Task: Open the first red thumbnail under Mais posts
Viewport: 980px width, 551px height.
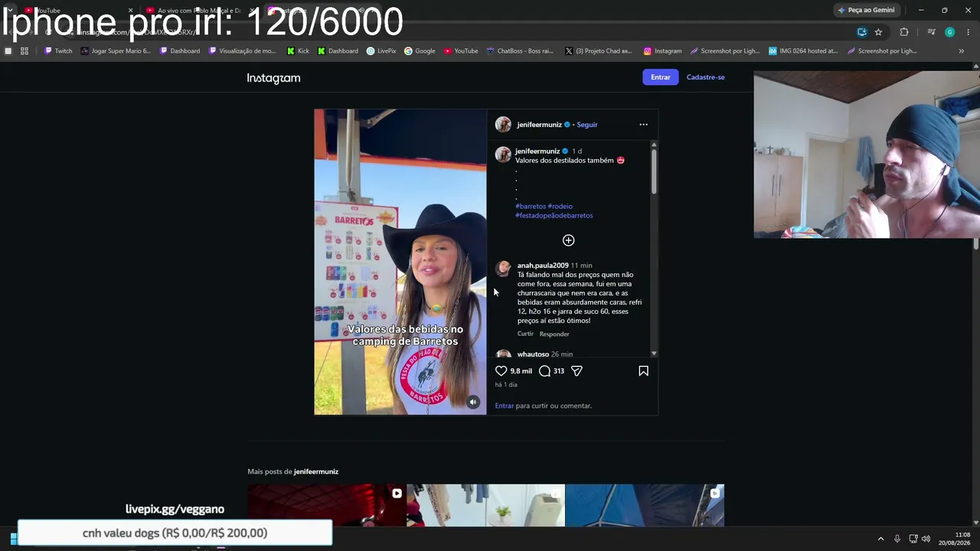Action: (327, 505)
